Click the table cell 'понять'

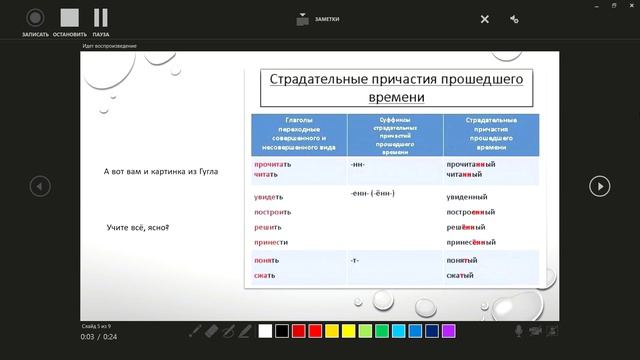click(x=267, y=260)
